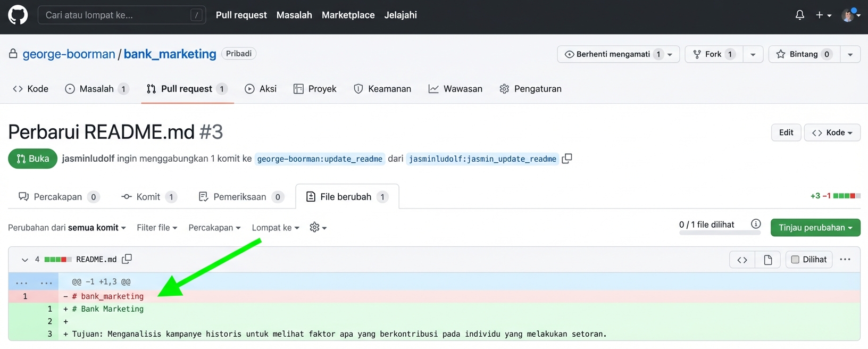
Task: Expand the hidden lines in the diff hunk header
Action: (34, 282)
